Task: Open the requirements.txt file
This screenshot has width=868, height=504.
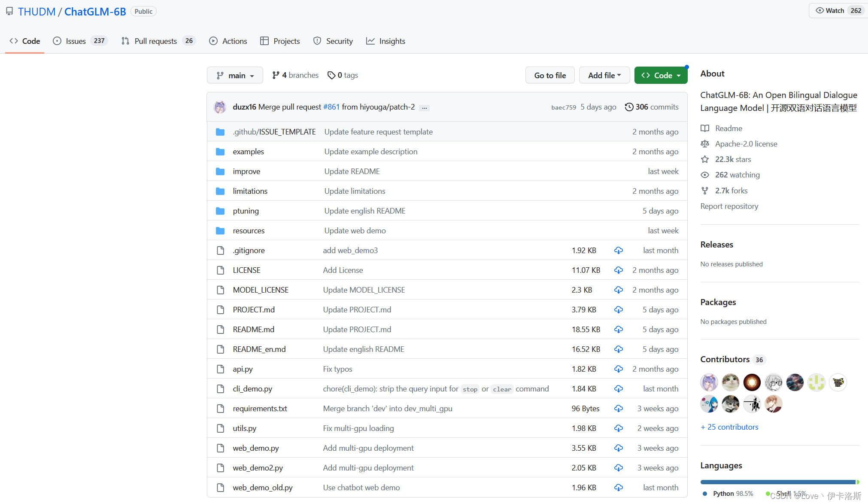Action: tap(260, 409)
